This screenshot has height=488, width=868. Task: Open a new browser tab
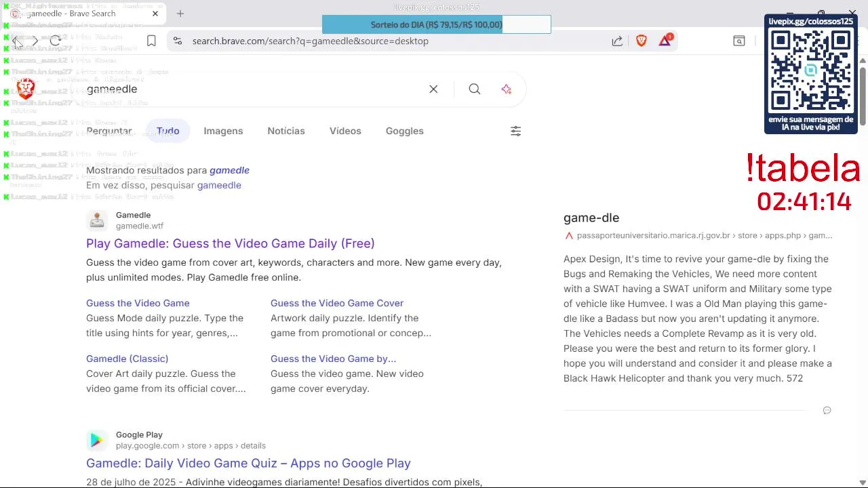[x=180, y=14]
